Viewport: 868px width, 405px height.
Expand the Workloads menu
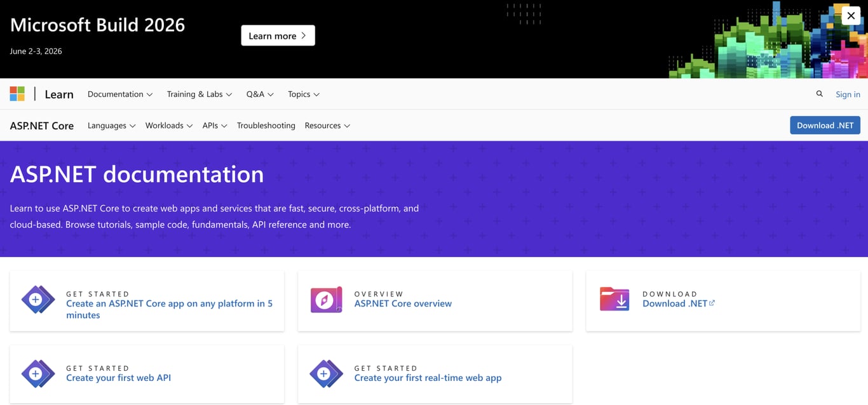(169, 126)
